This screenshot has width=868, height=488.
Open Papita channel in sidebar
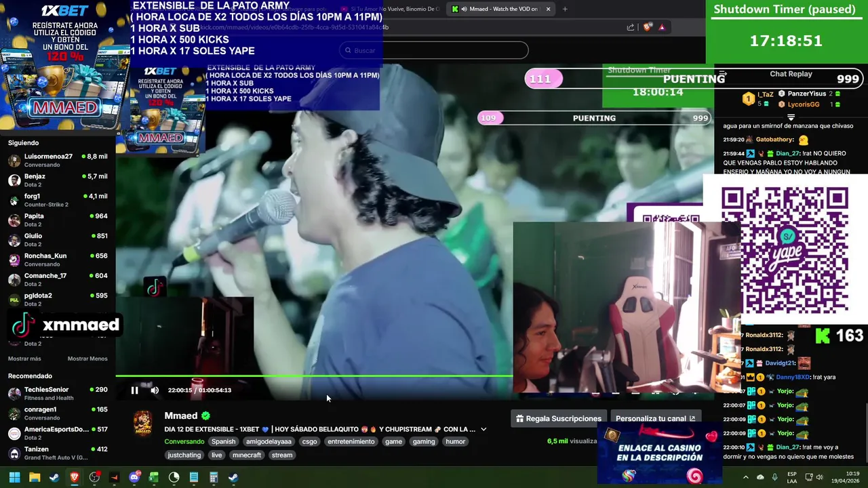[x=58, y=220]
